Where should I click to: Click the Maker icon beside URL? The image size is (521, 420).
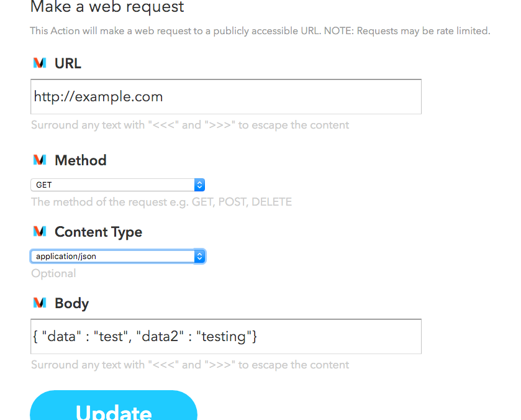40,63
